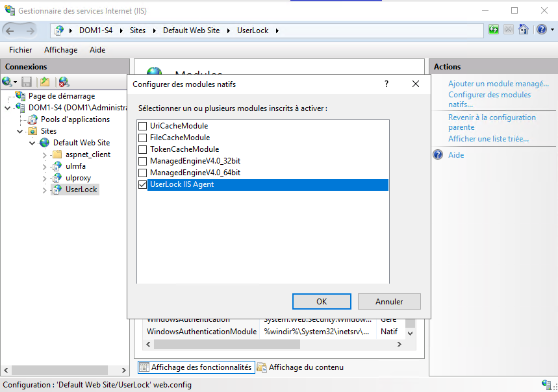Click the ulproxy application icon
The height and width of the screenshot is (392, 558).
[57, 178]
